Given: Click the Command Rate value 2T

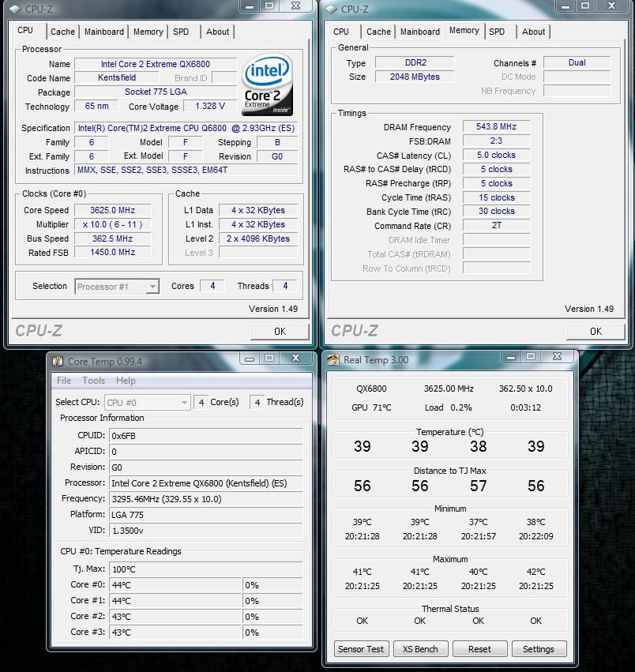Looking at the screenshot, I should [x=496, y=225].
